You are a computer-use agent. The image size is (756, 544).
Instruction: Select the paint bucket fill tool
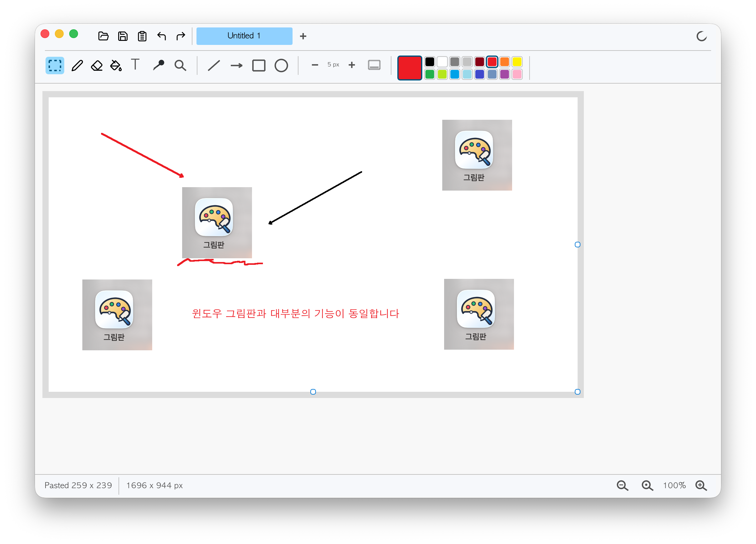(116, 65)
